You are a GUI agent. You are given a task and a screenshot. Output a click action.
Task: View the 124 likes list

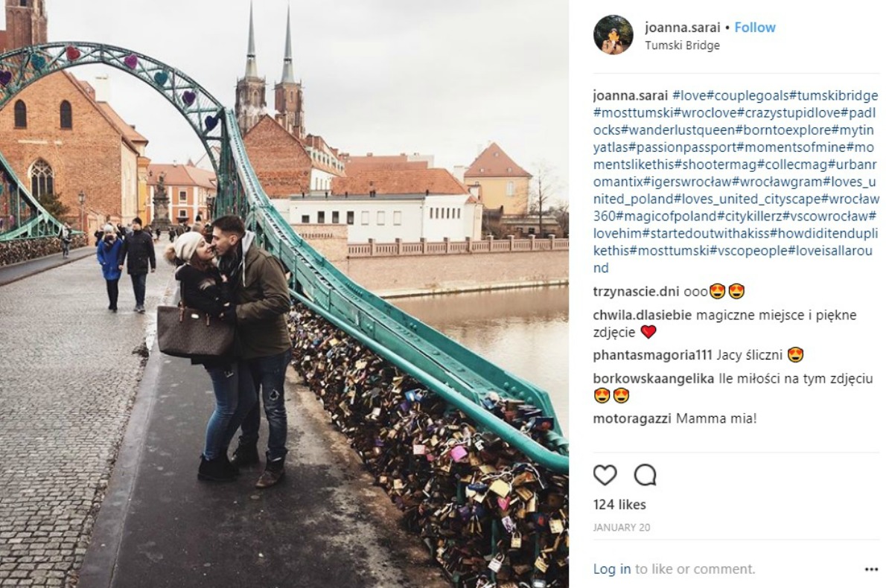(x=619, y=505)
